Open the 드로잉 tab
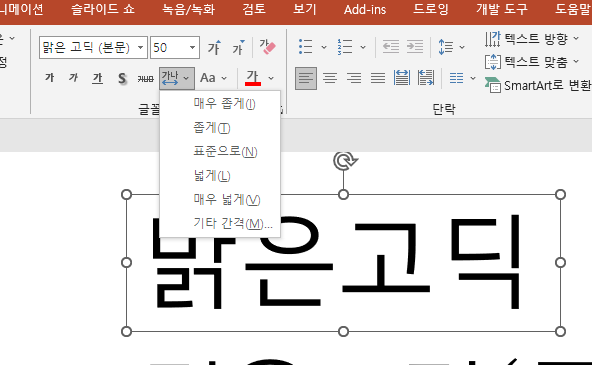 point(431,9)
